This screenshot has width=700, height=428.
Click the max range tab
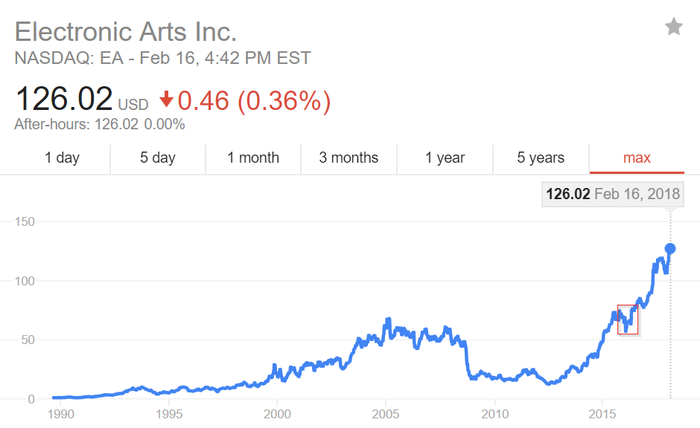[637, 158]
